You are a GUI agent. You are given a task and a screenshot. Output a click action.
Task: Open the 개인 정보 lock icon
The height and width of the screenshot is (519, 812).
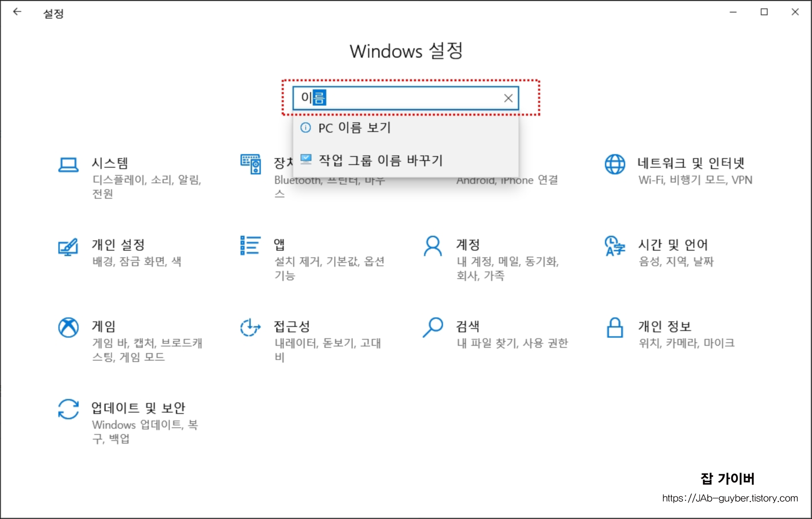click(615, 327)
